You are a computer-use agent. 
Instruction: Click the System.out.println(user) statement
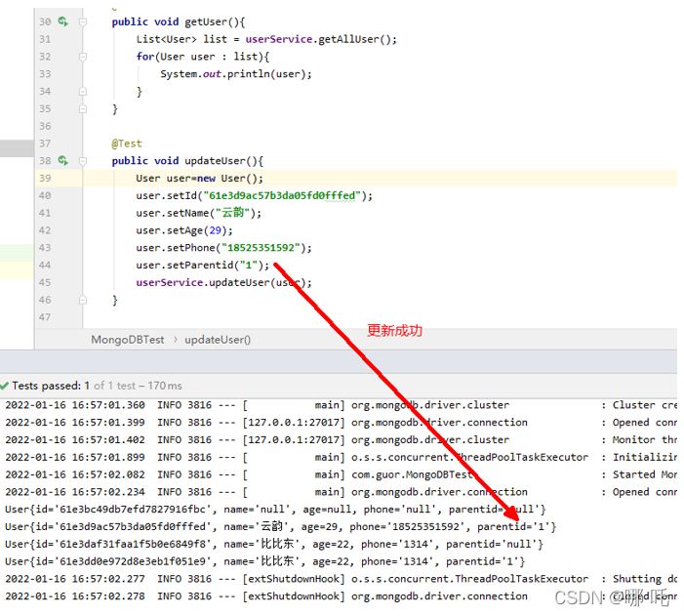pyautogui.click(x=236, y=74)
